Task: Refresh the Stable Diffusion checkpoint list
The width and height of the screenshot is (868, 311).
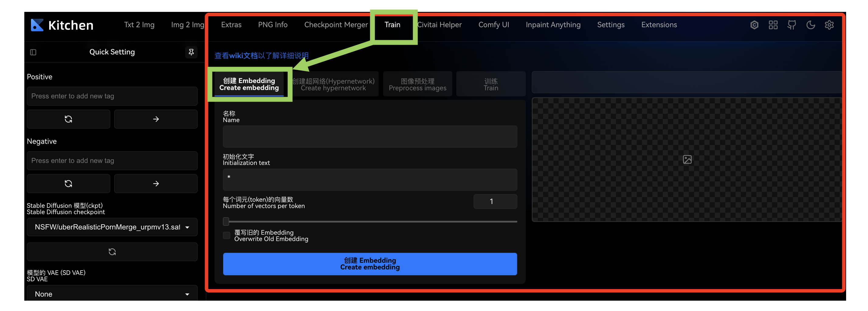Action: tap(112, 252)
